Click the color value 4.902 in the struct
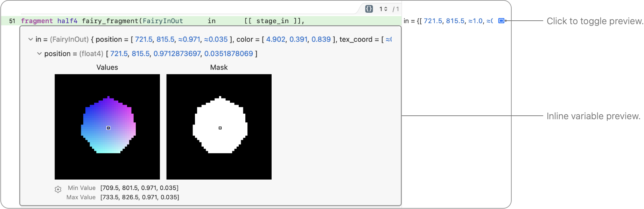This screenshot has width=644, height=209. coord(275,39)
